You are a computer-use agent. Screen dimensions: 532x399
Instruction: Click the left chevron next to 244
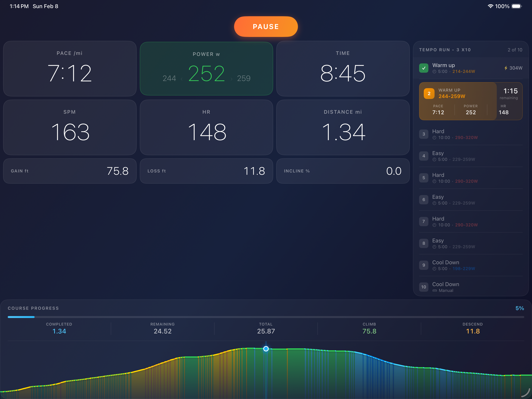pos(182,79)
